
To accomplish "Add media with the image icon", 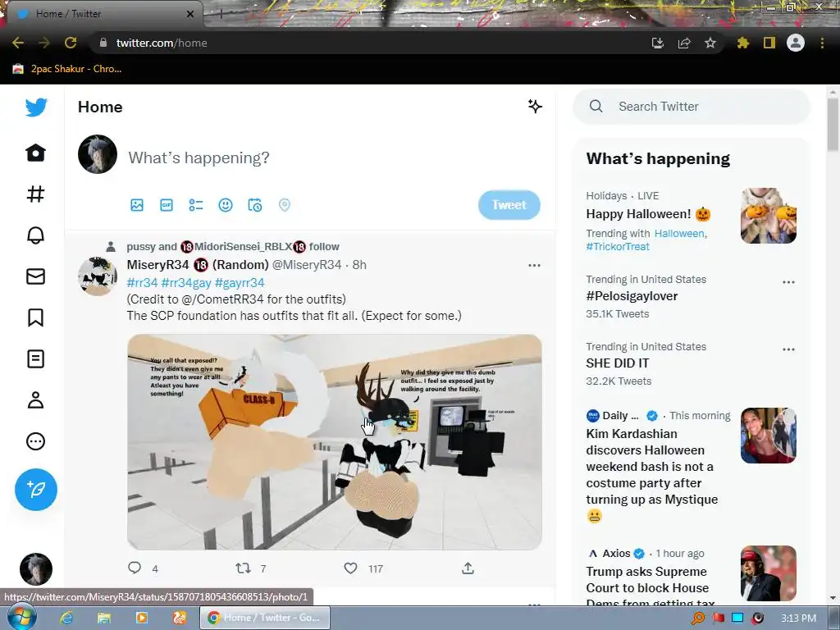I will pos(137,205).
